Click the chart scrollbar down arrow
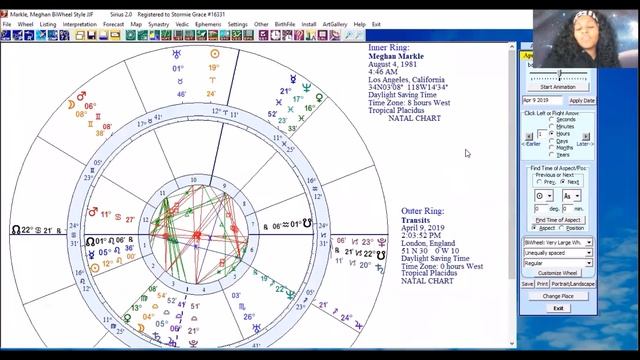 coord(512,344)
